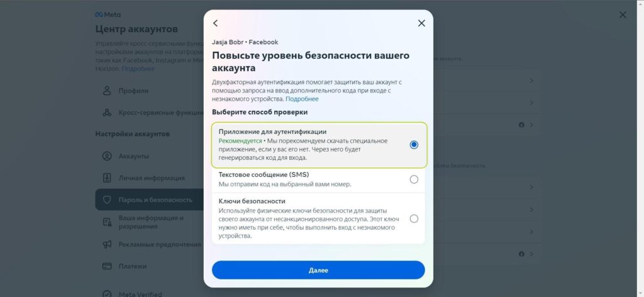Click the Meta logo
Screen dimensions: 644x297
[108, 15]
